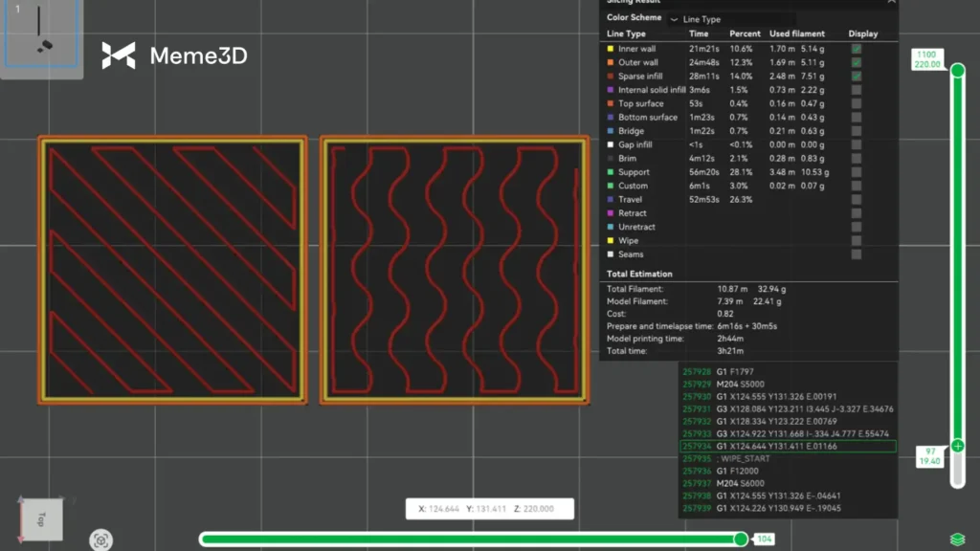Click the Color Scheme dropdown chevron

[x=674, y=19]
